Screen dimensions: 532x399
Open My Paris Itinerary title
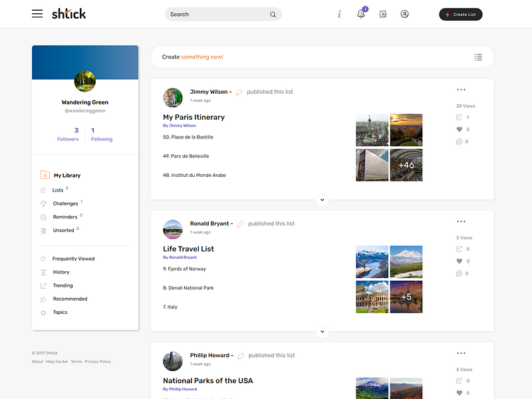(x=194, y=117)
